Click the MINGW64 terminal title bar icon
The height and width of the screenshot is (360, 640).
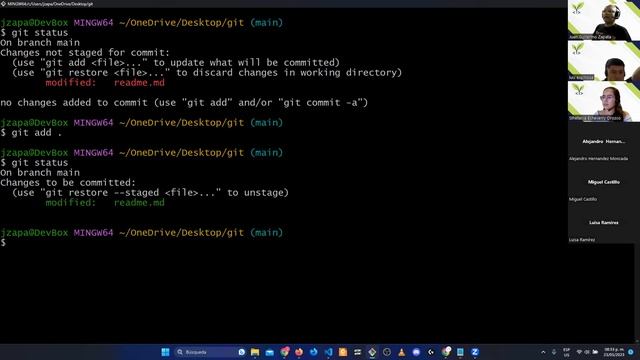[x=3, y=4]
